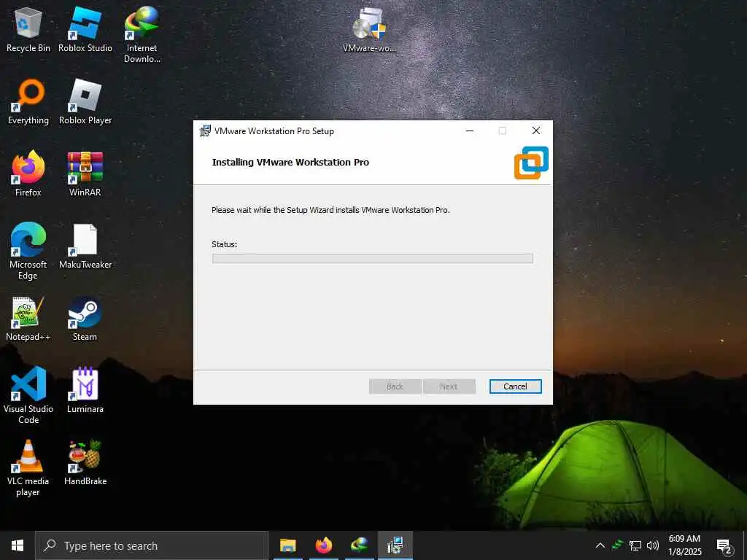The height and width of the screenshot is (560, 747).
Task: Select the WinRAR desktop shortcut
Action: (85, 174)
